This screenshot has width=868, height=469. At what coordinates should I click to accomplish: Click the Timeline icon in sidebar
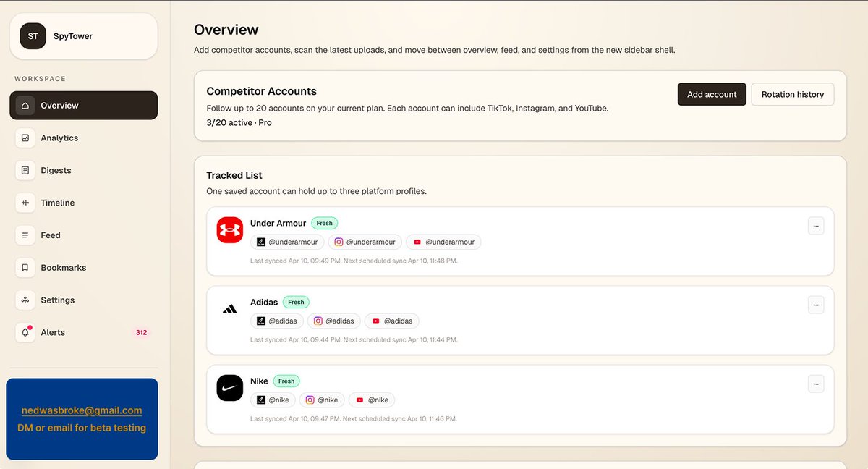25,203
